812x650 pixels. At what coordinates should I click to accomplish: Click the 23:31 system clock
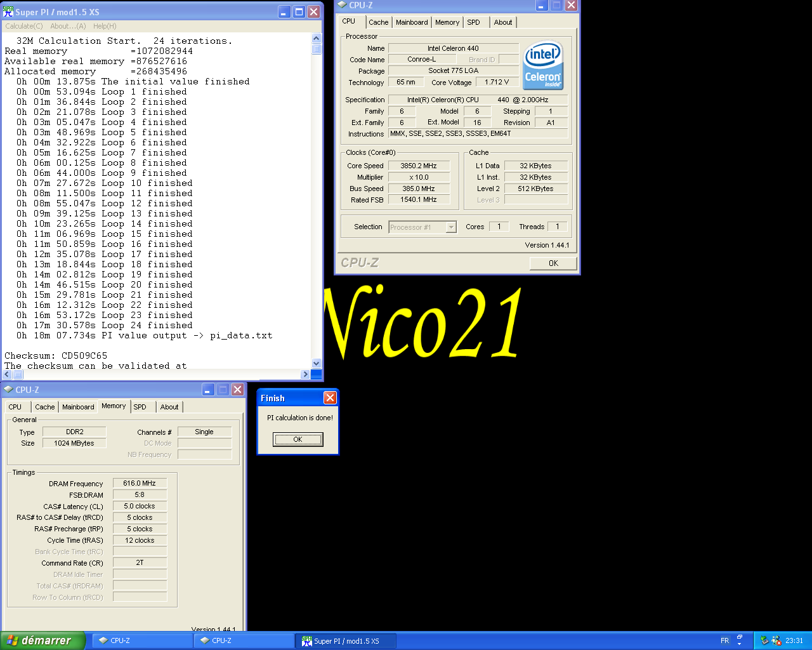794,640
